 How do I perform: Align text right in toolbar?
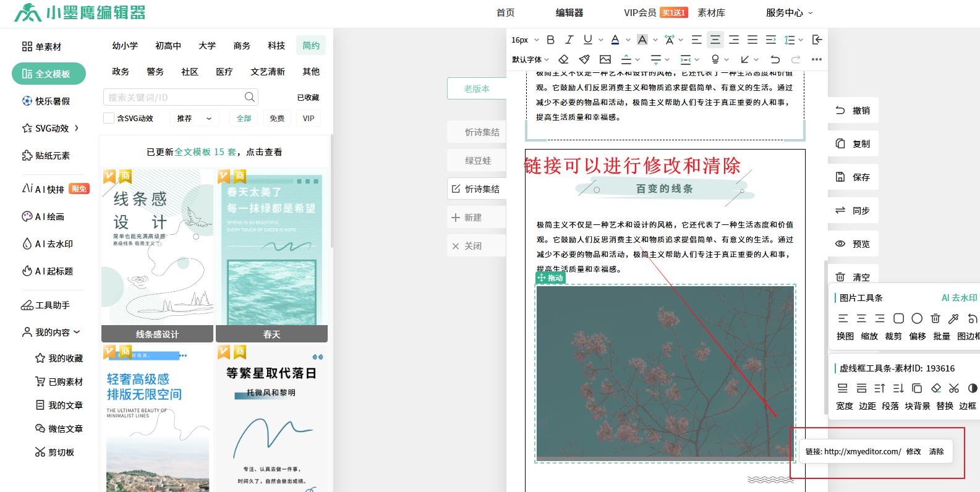coord(734,40)
